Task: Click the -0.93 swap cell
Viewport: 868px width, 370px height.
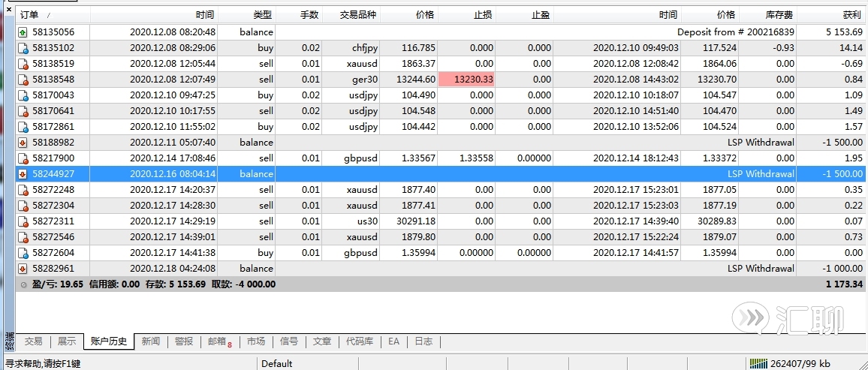Action: point(782,48)
